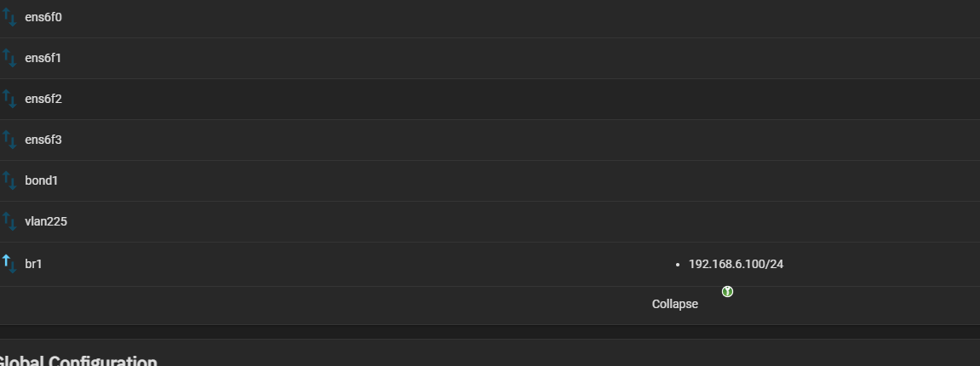The height and width of the screenshot is (366, 980).
Task: Open the vlan225 interface entry
Action: (46, 221)
